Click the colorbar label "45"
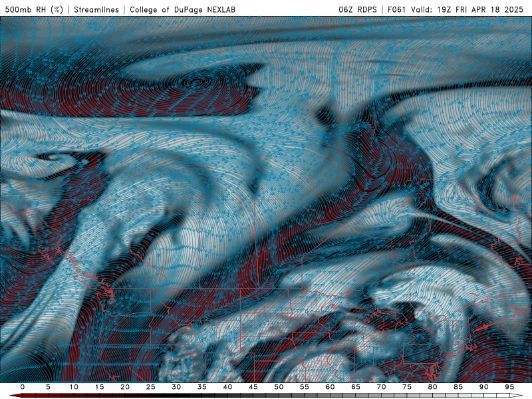The width and height of the screenshot is (532, 399). tap(253, 387)
